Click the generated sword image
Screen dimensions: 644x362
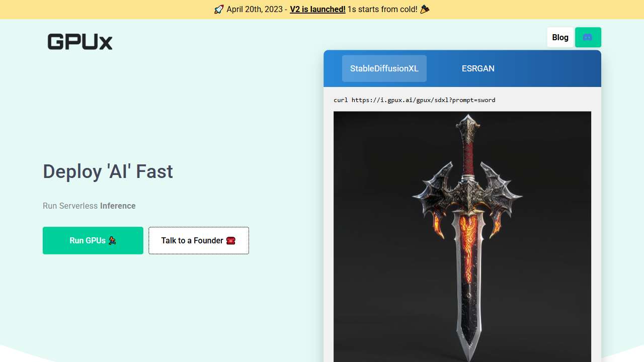[462, 236]
